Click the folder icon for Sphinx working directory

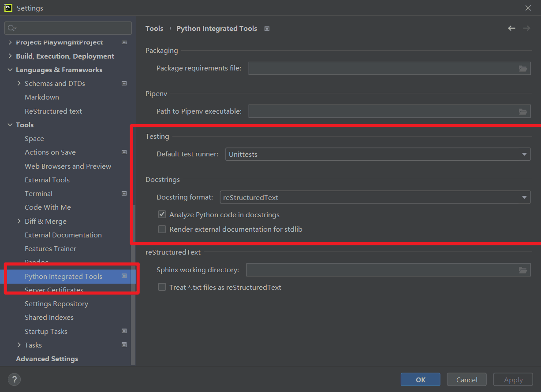523,270
